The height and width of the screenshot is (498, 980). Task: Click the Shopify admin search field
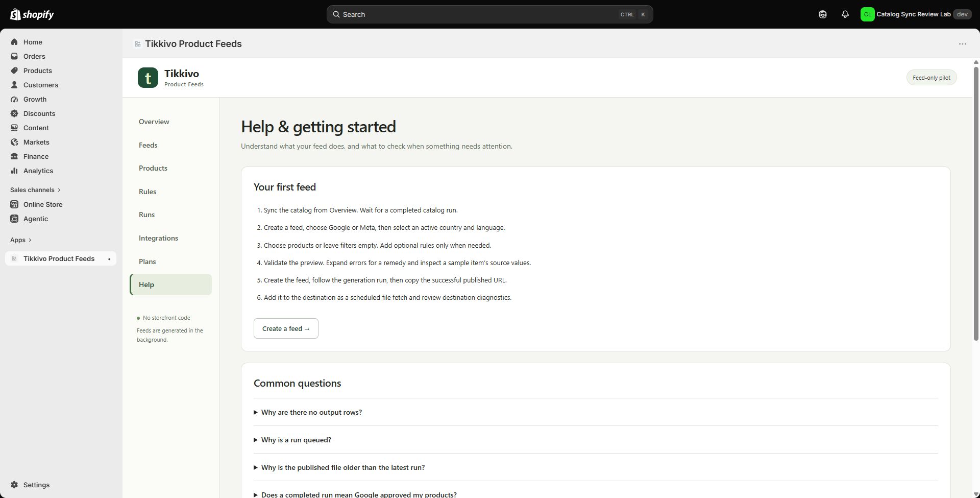[490, 14]
